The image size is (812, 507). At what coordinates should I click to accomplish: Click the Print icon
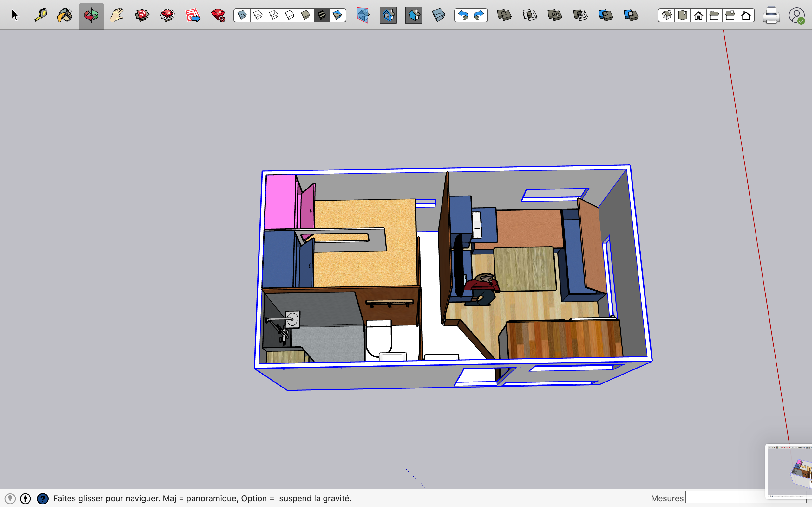(x=771, y=16)
